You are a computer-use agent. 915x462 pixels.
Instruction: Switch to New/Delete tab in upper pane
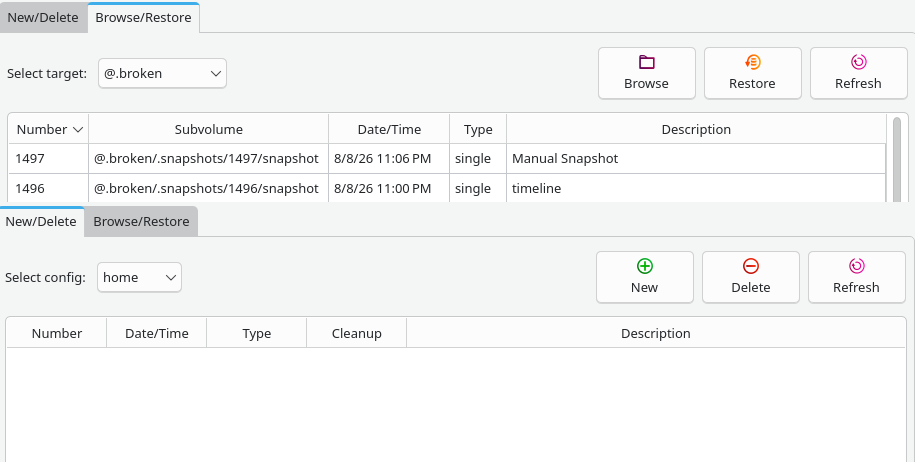[43, 18]
